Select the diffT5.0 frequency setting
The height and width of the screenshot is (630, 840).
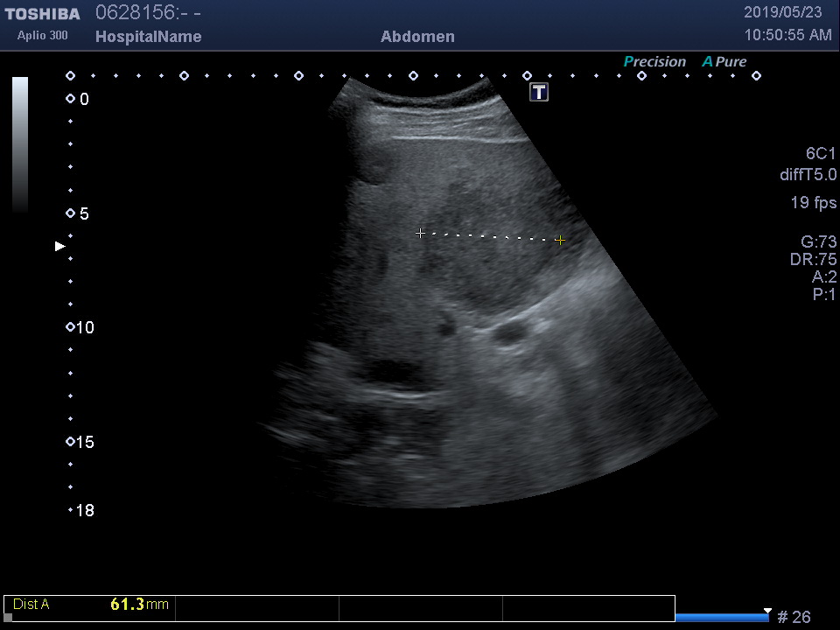(808, 175)
